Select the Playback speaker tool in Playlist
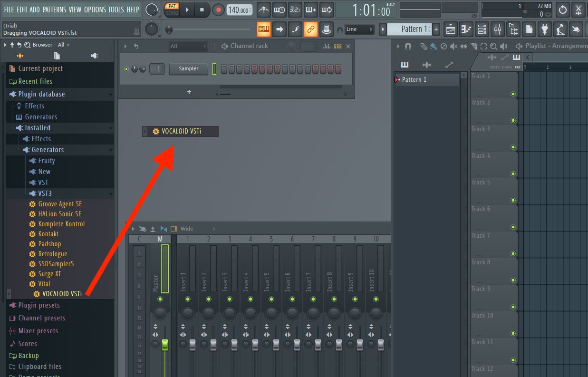This screenshot has width=588, height=377. click(503, 46)
